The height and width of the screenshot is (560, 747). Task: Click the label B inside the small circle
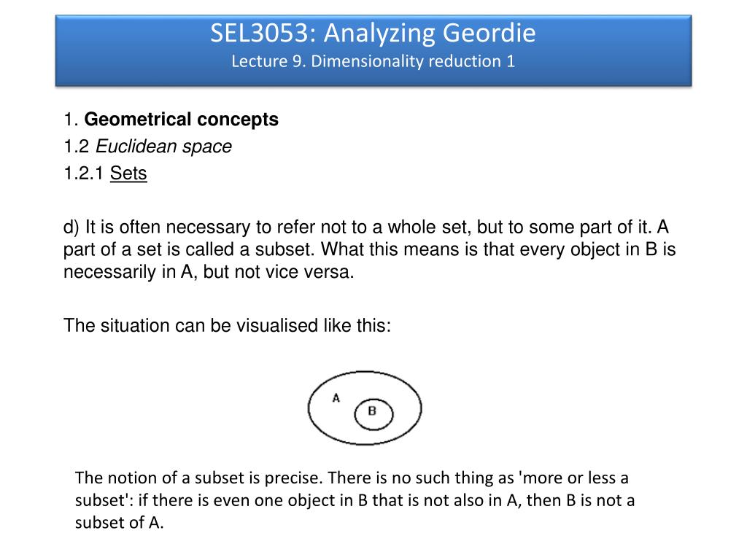click(x=372, y=411)
